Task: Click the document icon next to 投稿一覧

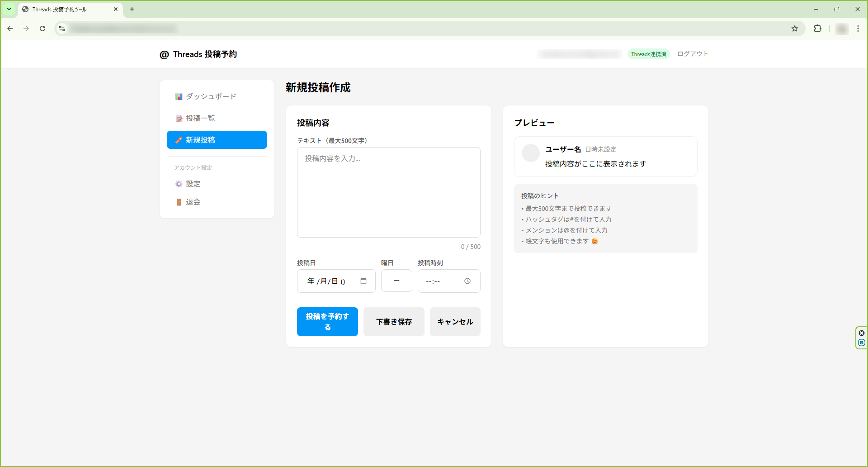Action: pos(179,118)
